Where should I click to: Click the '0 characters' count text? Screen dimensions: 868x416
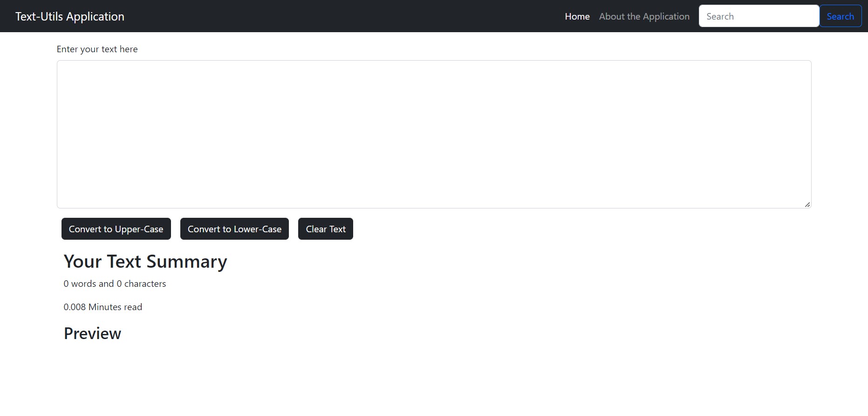(141, 284)
